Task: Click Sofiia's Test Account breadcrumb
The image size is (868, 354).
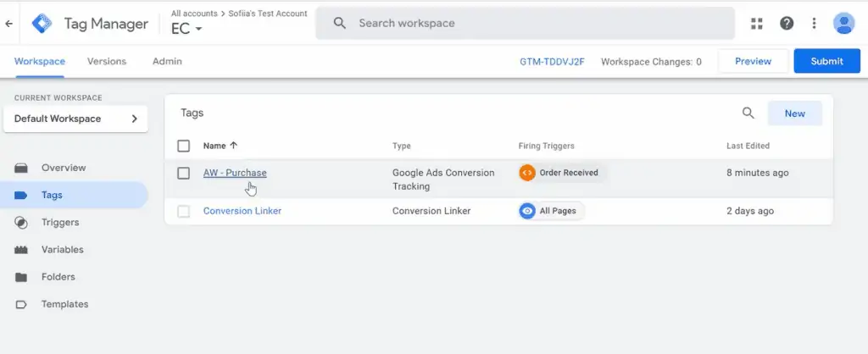Action: tap(268, 14)
